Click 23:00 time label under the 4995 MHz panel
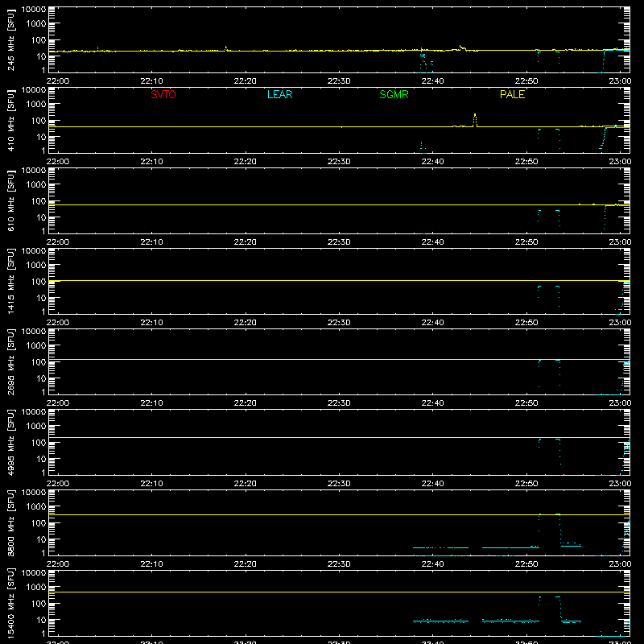This screenshot has height=644, width=644. (620, 484)
